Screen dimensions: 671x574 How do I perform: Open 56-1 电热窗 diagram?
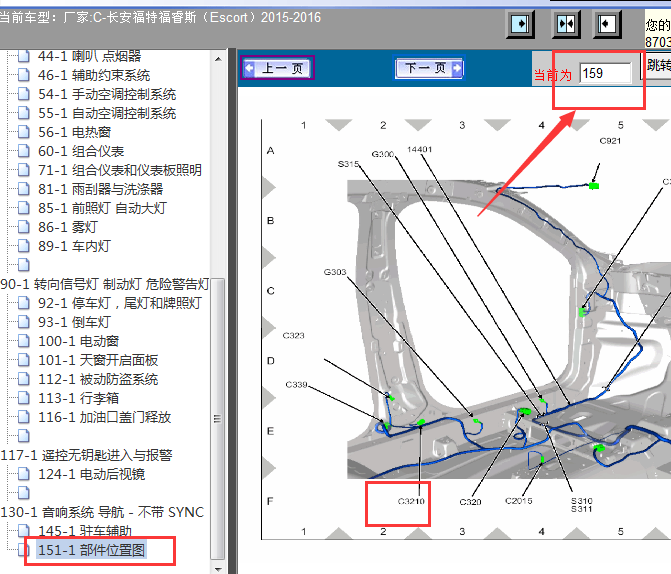click(x=74, y=132)
